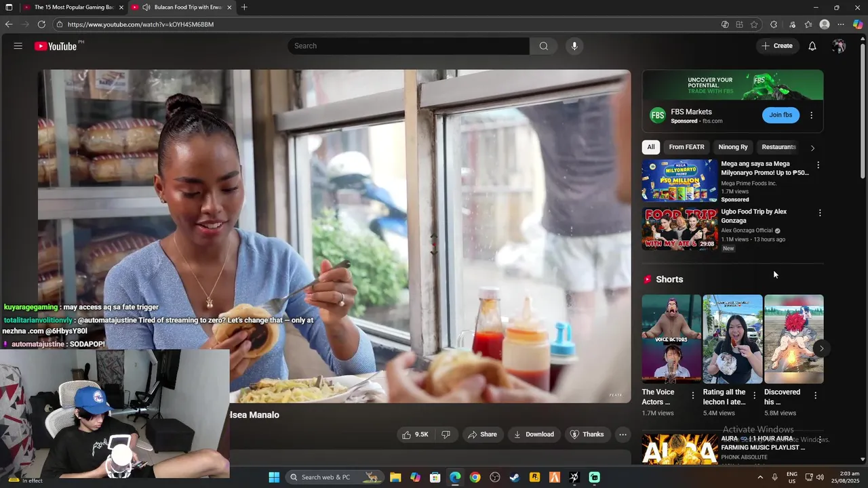Show more category chips arrow
The image size is (868, 488).
click(x=812, y=148)
